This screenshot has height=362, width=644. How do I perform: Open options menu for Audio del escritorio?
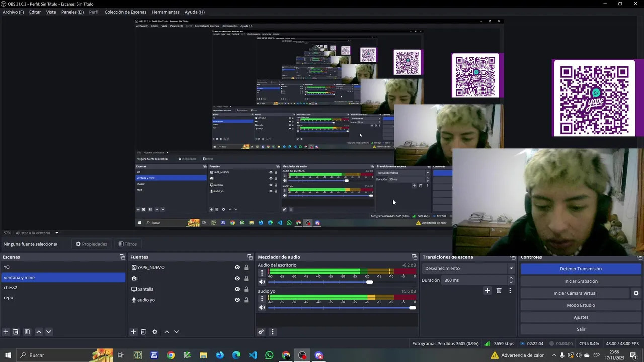262,273
